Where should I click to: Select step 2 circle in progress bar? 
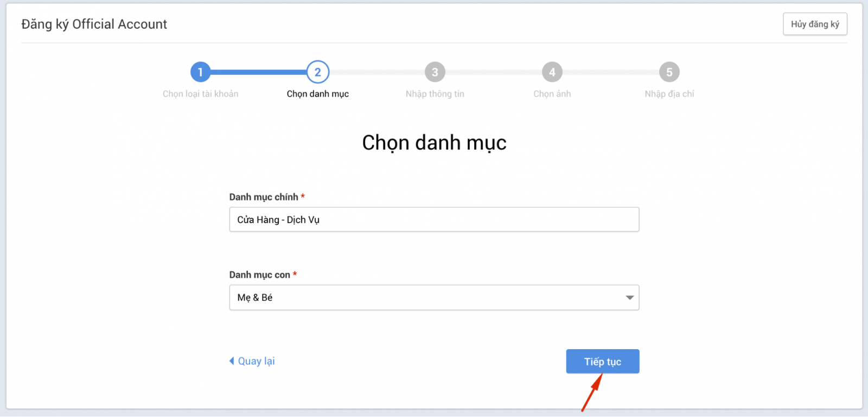coord(317,72)
